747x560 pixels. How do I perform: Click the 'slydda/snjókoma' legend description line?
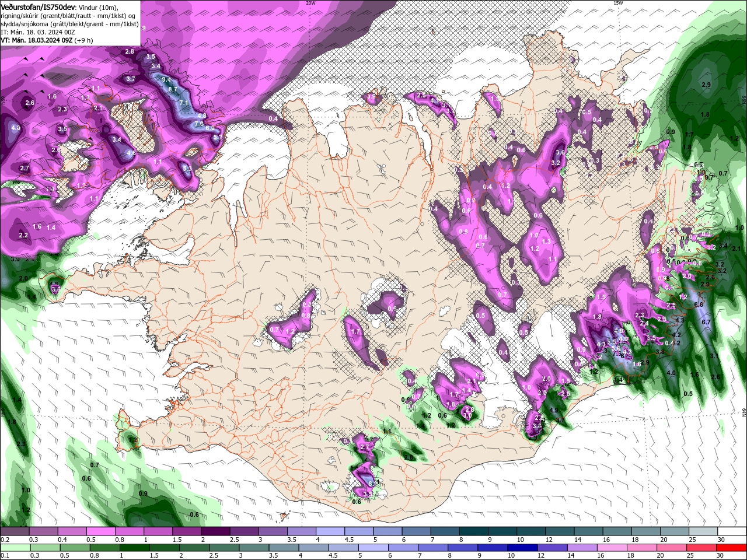pyautogui.click(x=69, y=24)
